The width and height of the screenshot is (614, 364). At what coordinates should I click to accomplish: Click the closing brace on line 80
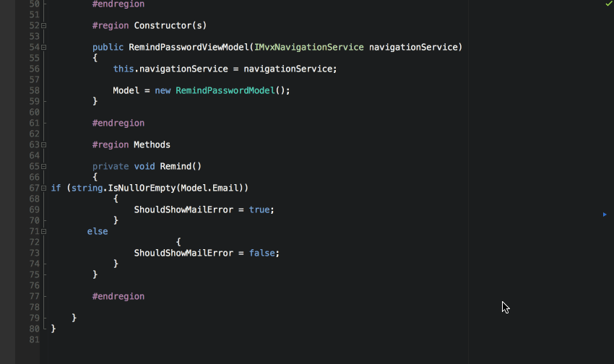[x=53, y=329]
